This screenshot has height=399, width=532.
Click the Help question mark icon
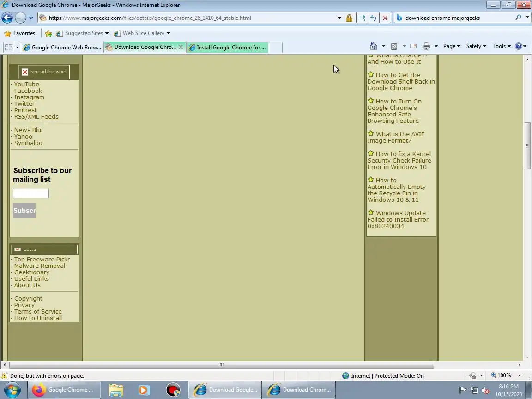click(x=519, y=46)
